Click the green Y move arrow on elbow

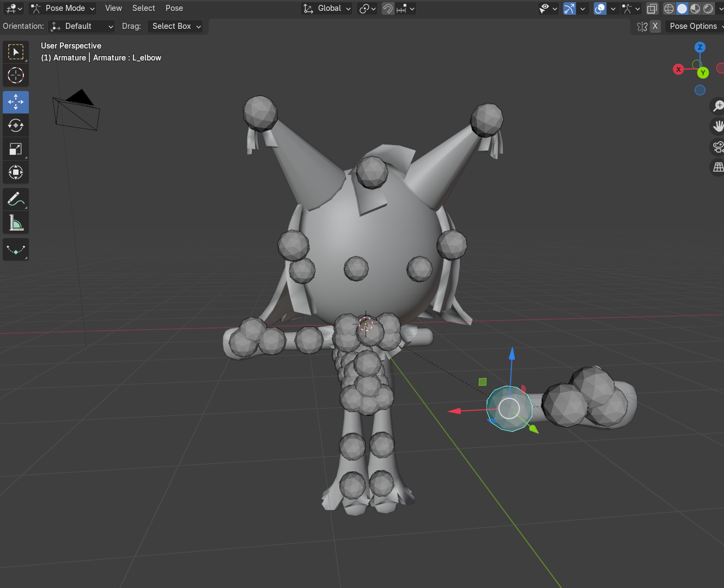[533, 429]
